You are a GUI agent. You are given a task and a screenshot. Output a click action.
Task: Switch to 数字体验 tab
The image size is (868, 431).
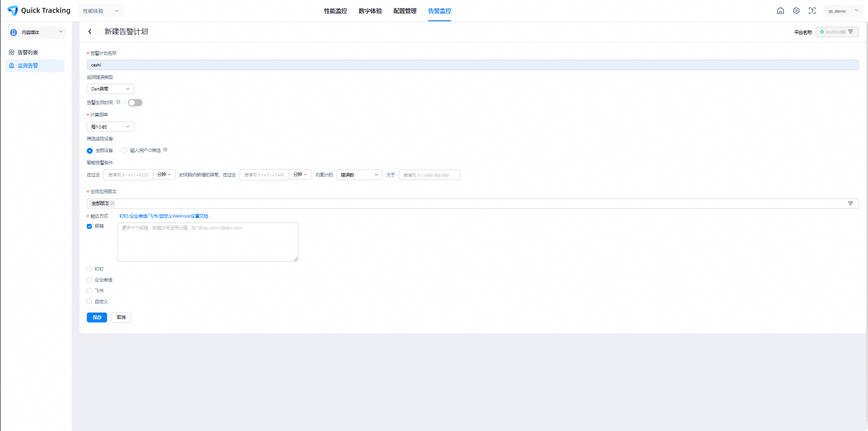pos(370,11)
